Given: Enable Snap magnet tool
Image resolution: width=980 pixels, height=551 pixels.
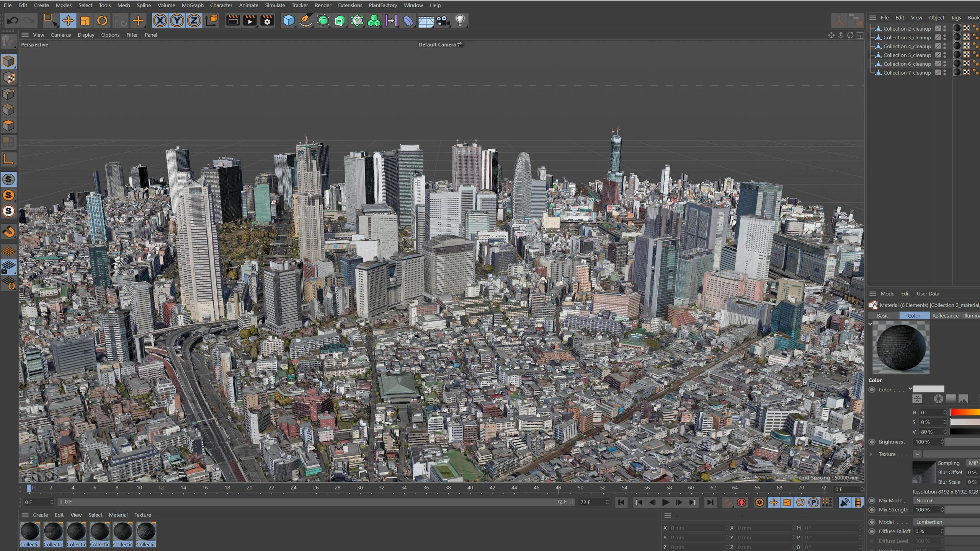Looking at the screenshot, I should (x=8, y=231).
